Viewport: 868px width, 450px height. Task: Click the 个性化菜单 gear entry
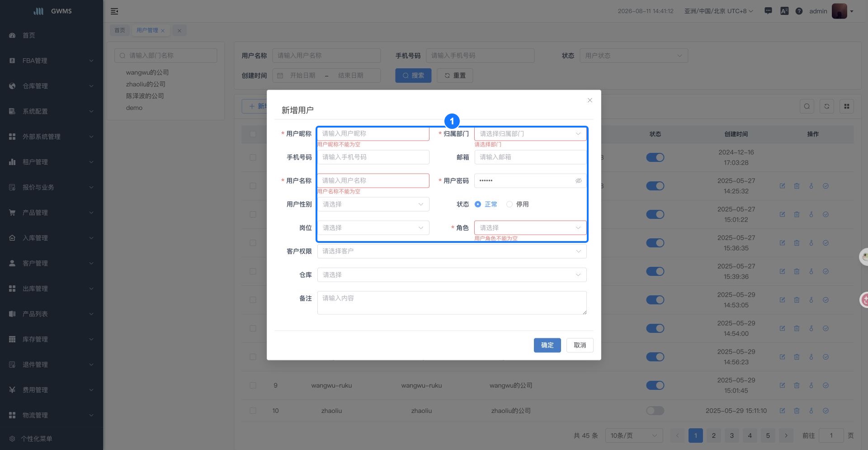tap(31, 439)
